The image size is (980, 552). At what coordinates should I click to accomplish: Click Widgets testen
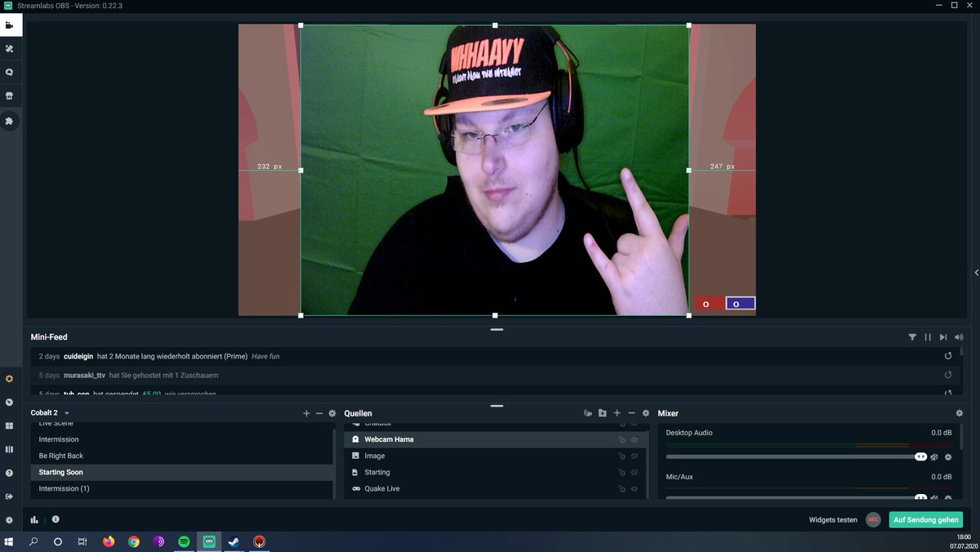pos(833,519)
